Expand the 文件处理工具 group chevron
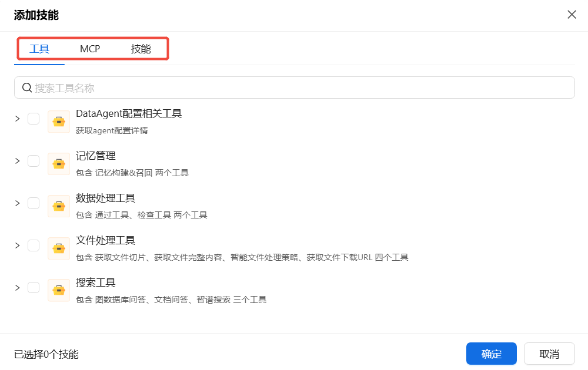 (x=17, y=245)
